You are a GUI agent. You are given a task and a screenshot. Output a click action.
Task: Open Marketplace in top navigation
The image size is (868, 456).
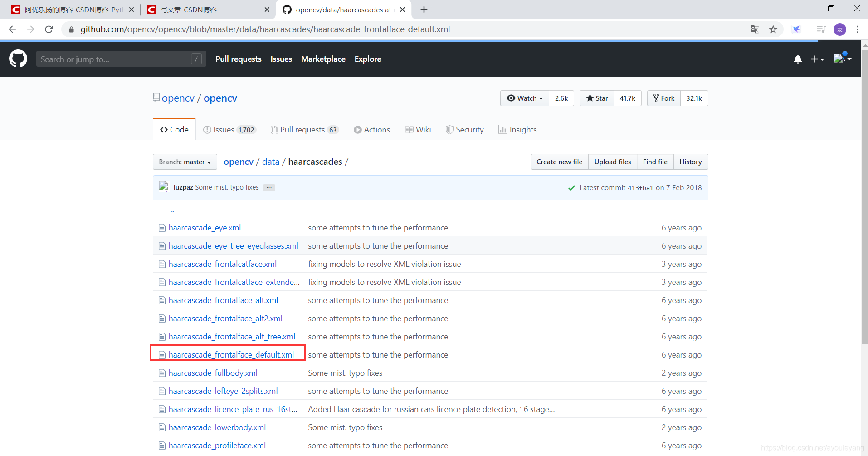click(x=323, y=59)
